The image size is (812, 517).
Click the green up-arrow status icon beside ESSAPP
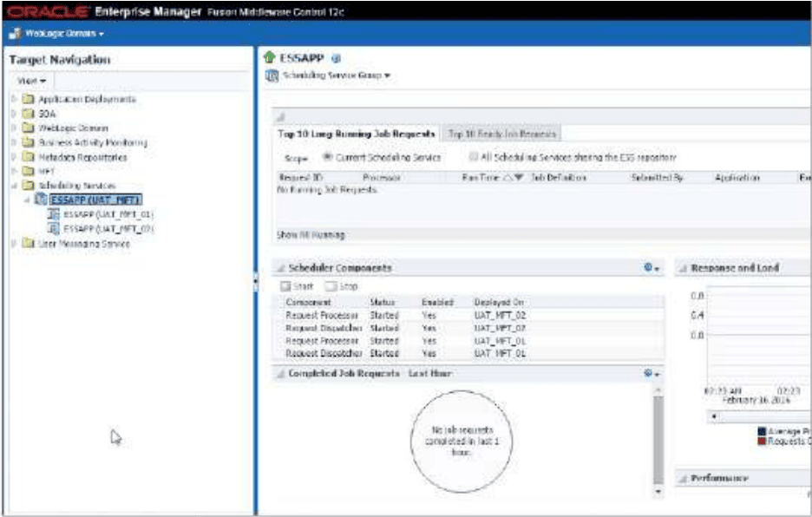point(269,57)
